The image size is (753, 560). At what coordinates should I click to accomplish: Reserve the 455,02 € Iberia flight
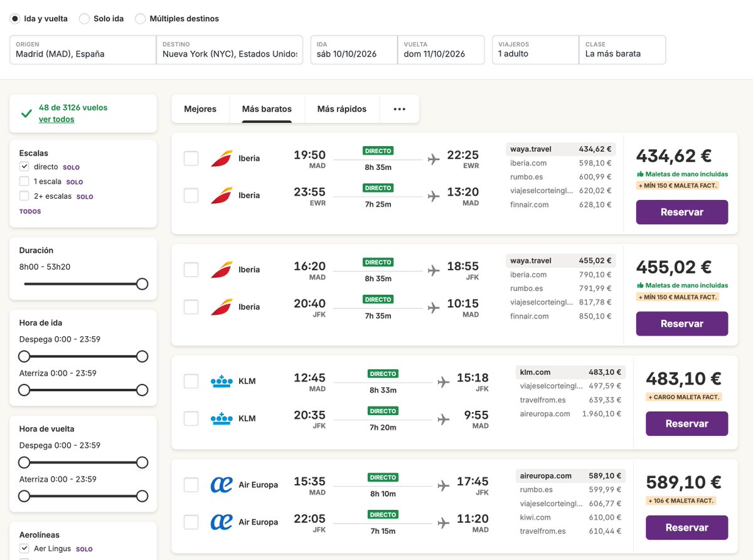point(682,324)
